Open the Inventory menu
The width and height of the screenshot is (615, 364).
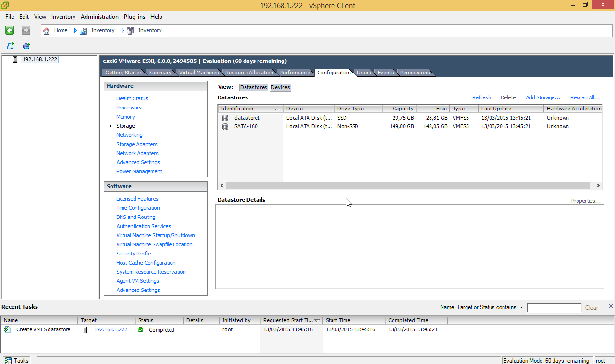tap(63, 17)
